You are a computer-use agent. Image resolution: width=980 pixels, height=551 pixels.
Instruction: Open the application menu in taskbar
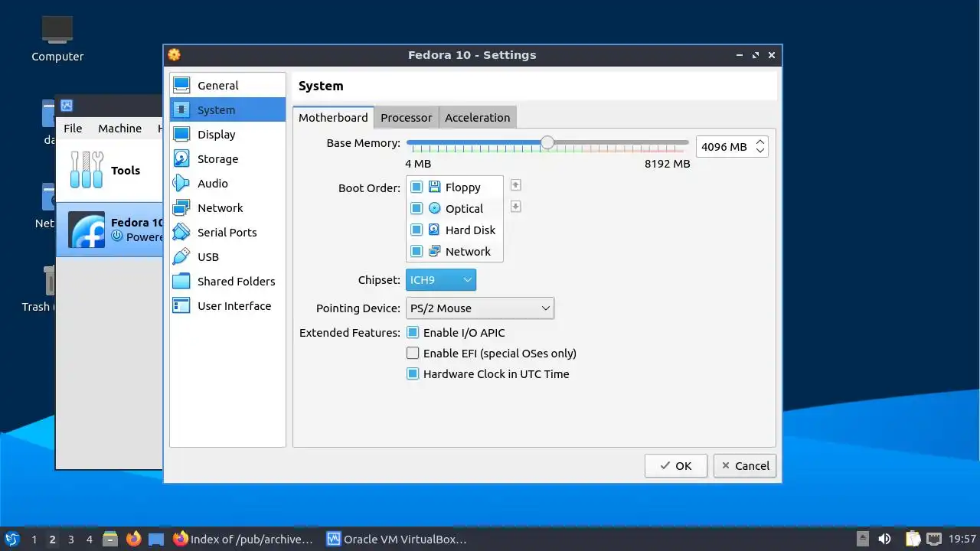tap(12, 540)
